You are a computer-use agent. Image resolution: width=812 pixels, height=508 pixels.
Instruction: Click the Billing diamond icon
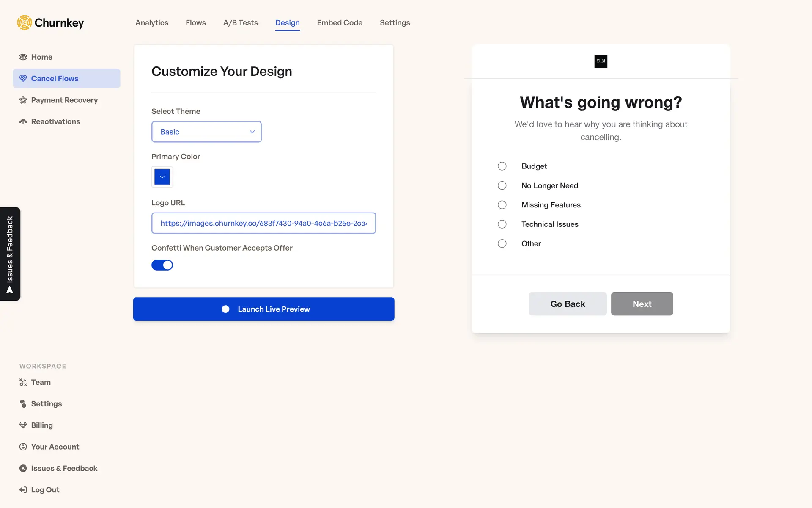point(23,425)
